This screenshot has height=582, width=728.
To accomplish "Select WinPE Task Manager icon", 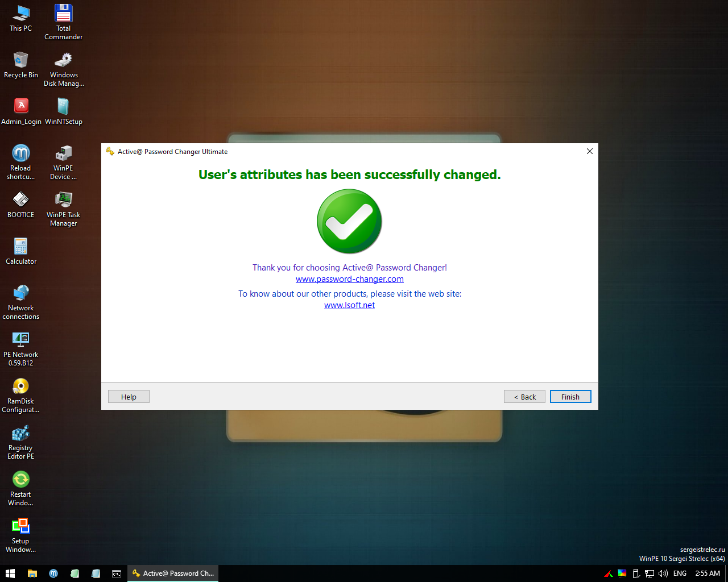I will (x=64, y=209).
